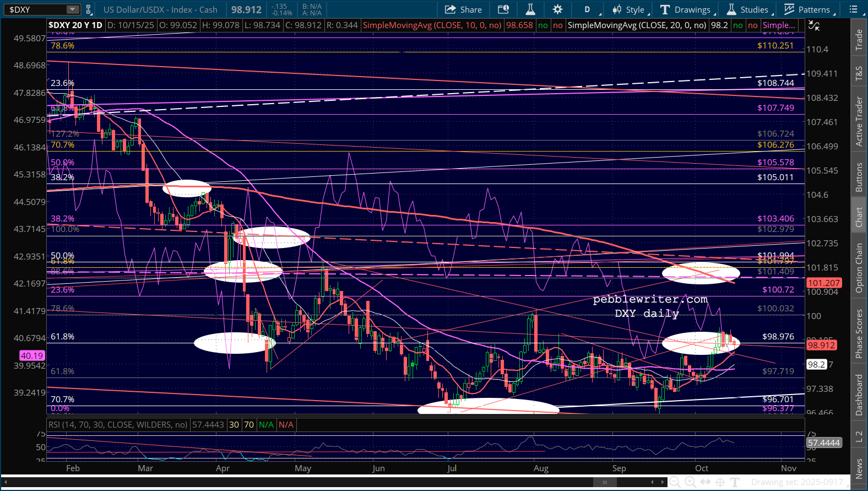Click the zoom in magnifier icon
This screenshot has width=868, height=491.
tap(690, 482)
